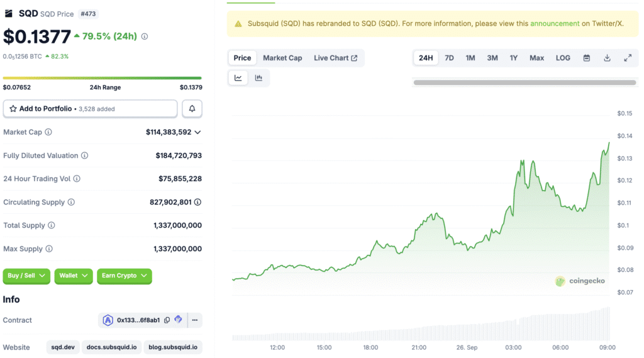Switch to line chart view icon

click(238, 77)
